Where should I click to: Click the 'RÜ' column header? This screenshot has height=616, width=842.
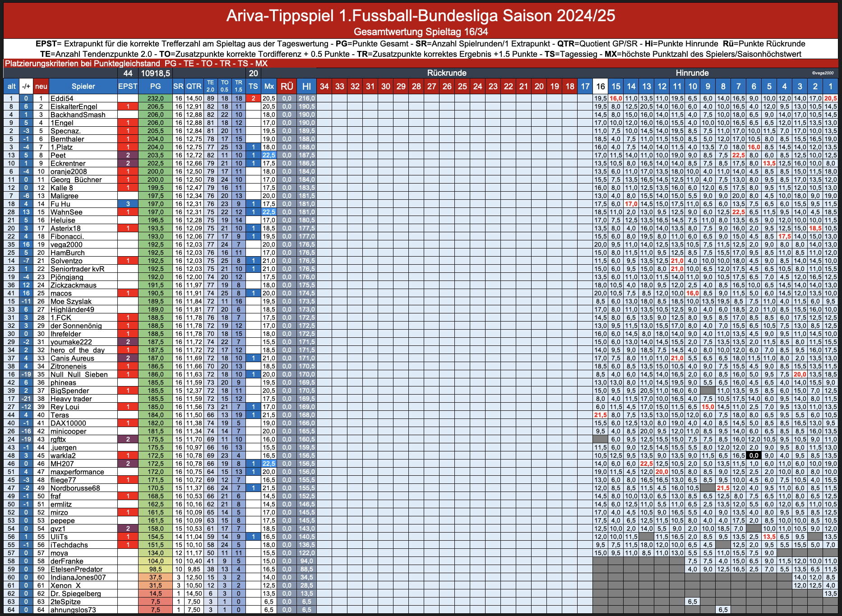coord(287,86)
